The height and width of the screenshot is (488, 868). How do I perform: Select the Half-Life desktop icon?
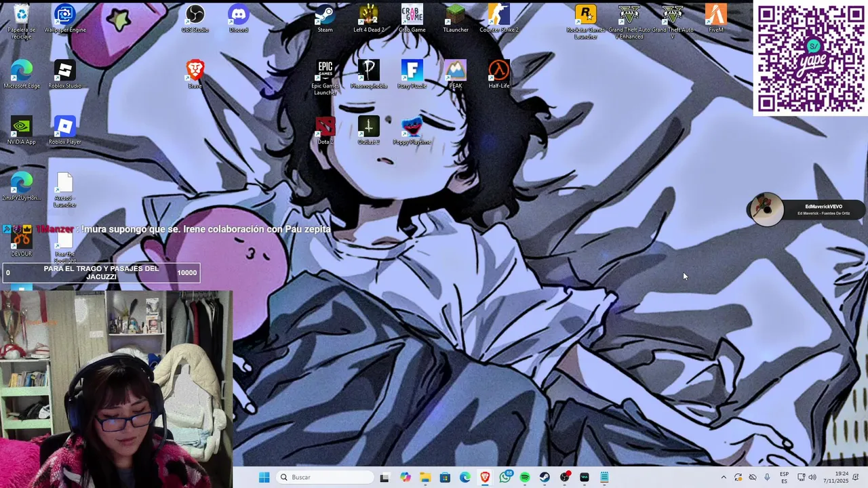499,75
